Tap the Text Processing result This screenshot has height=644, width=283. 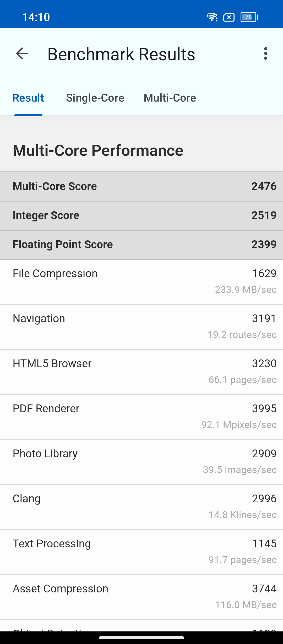click(141, 552)
